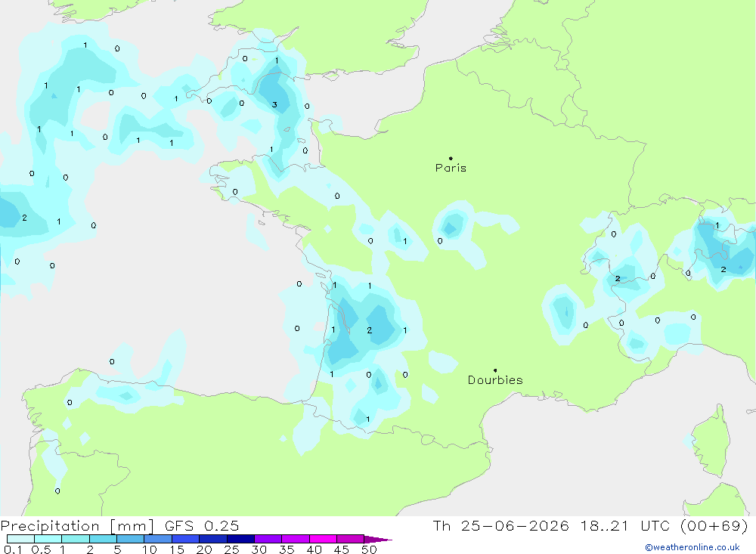
Task: Click the legend value 10
Action: pyautogui.click(x=150, y=549)
